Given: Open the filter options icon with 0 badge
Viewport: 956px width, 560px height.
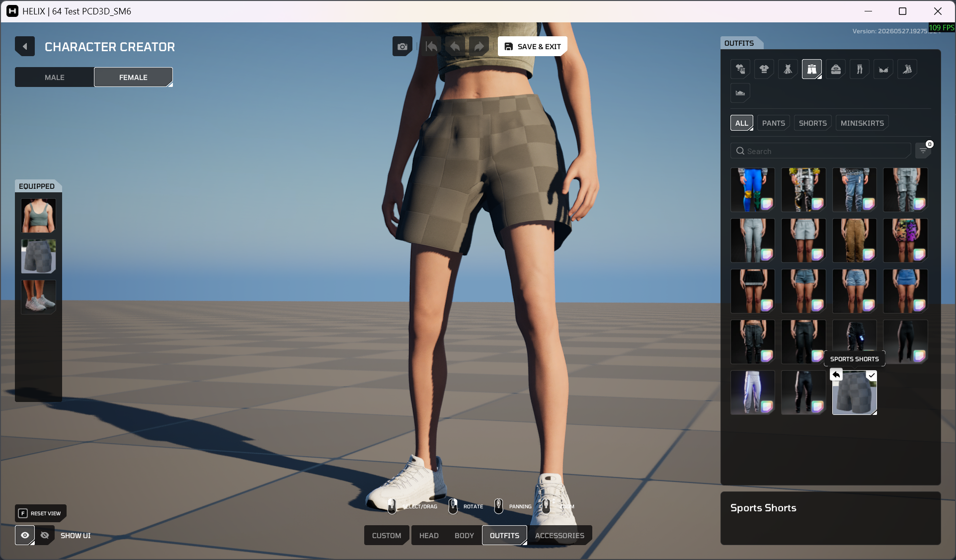Looking at the screenshot, I should coord(923,151).
